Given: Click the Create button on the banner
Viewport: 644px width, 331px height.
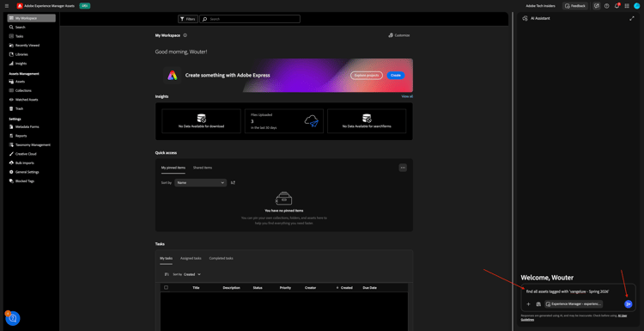Looking at the screenshot, I should [x=396, y=76].
